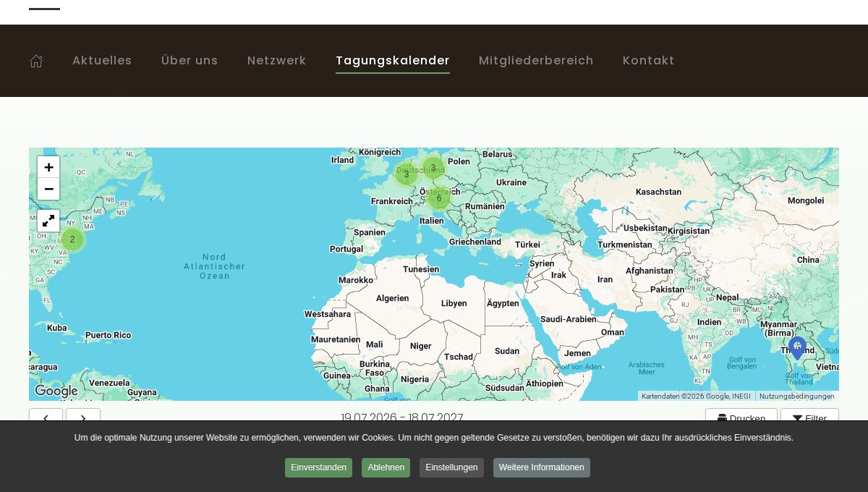
Task: Print the calendar with Drucken
Action: [x=741, y=417]
